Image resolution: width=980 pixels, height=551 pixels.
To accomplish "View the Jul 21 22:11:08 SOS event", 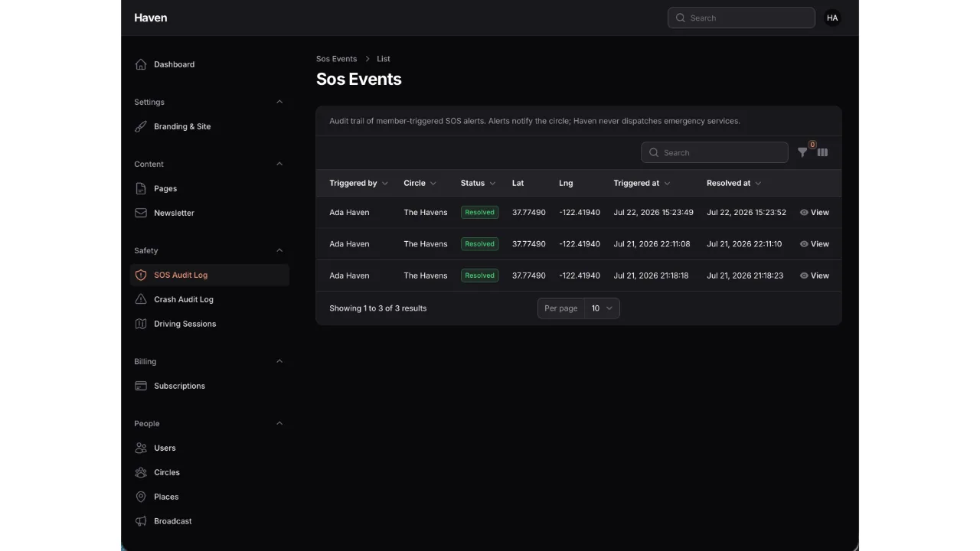I will click(815, 244).
